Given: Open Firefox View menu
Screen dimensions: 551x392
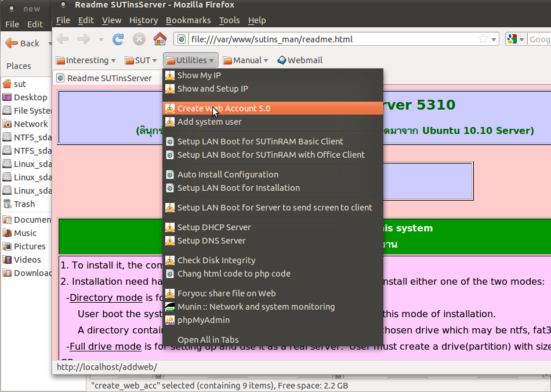Looking at the screenshot, I should click(x=111, y=20).
